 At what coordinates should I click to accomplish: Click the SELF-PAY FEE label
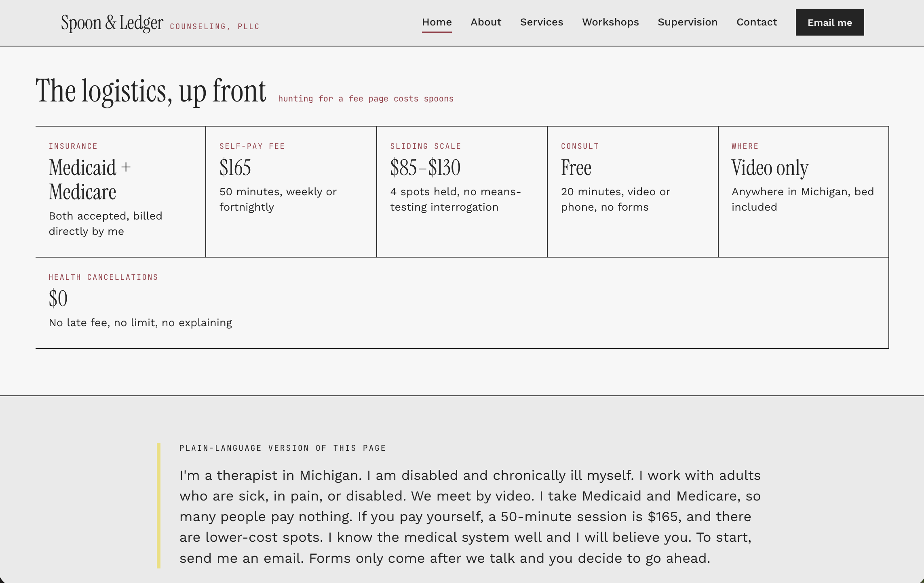coord(252,146)
